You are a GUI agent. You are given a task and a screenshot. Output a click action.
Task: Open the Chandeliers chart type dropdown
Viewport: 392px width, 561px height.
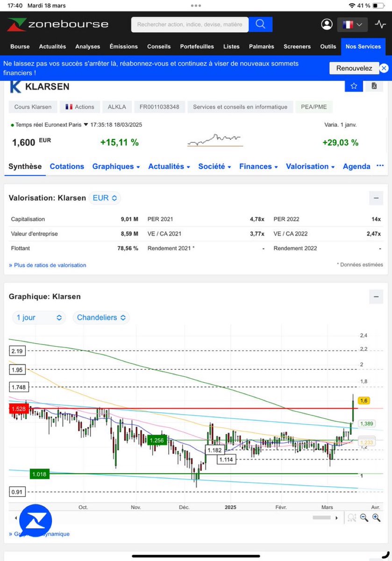pos(101,317)
